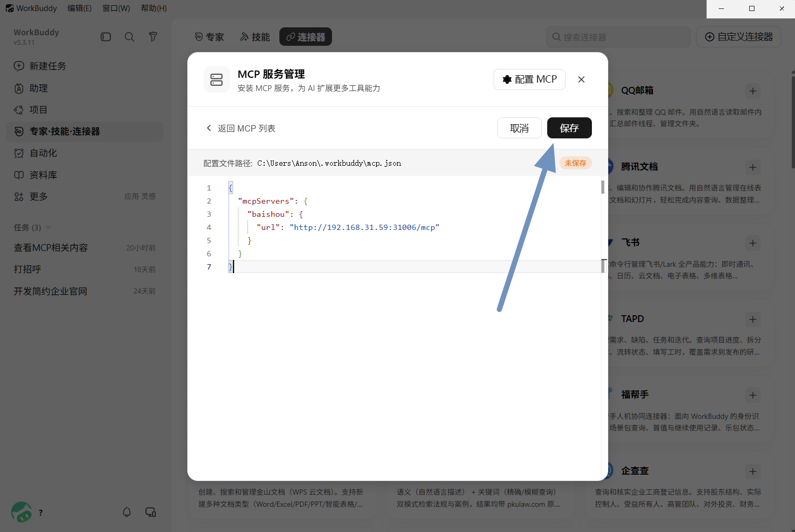This screenshot has width=795, height=532.
Task: Add the 企查查 connector with plus
Action: 753,471
